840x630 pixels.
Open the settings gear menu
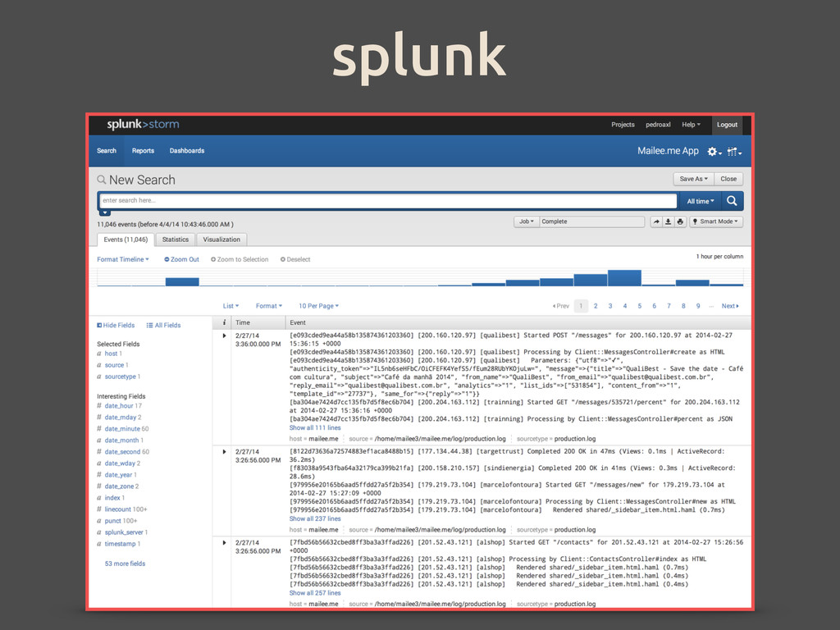tap(714, 152)
